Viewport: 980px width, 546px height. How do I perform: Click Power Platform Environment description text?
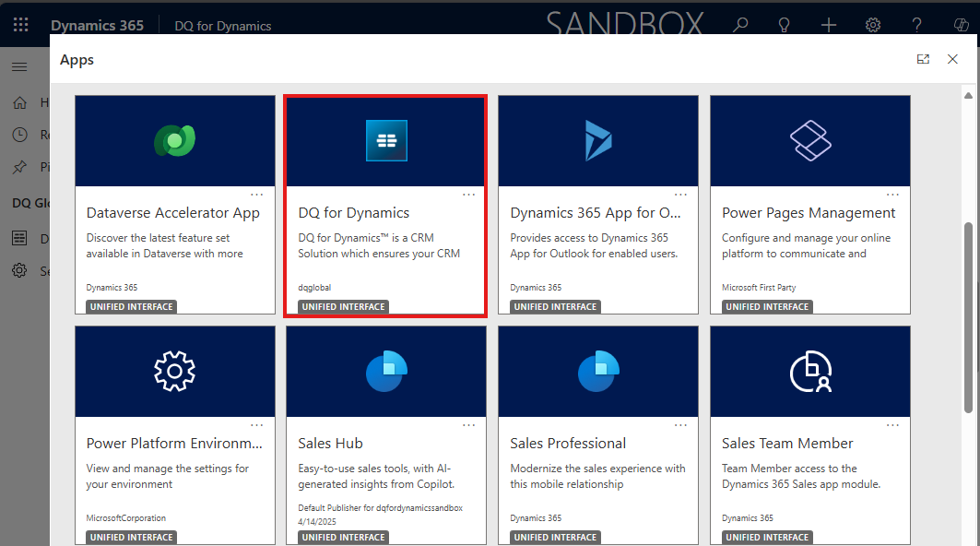point(168,477)
